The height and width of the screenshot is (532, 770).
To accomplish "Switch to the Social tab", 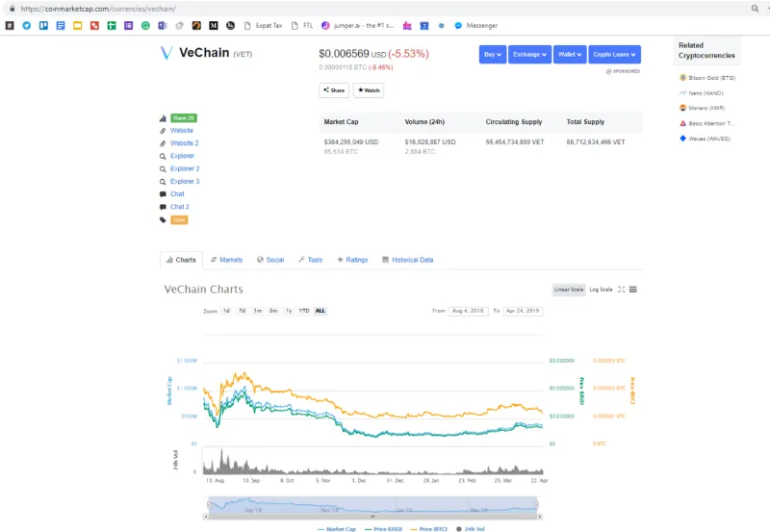I will (270, 260).
